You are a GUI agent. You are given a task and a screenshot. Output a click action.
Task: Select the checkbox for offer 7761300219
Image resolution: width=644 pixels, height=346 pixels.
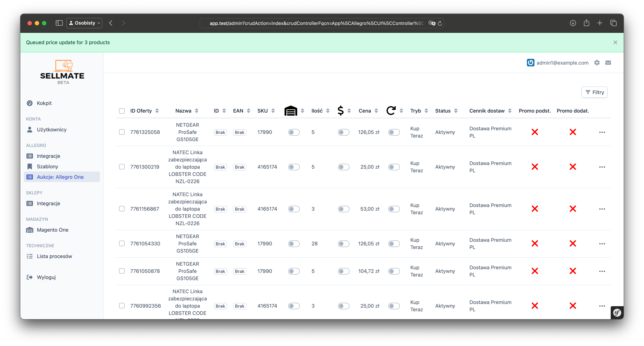[x=122, y=167]
